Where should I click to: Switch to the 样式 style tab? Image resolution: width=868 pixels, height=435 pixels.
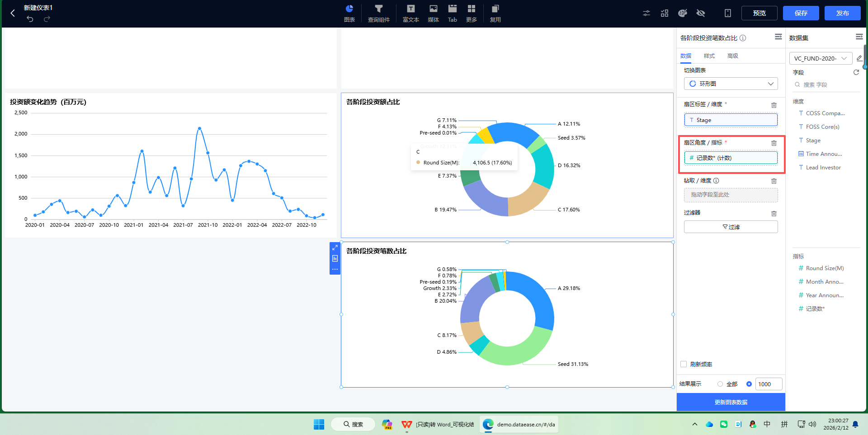[x=709, y=56]
